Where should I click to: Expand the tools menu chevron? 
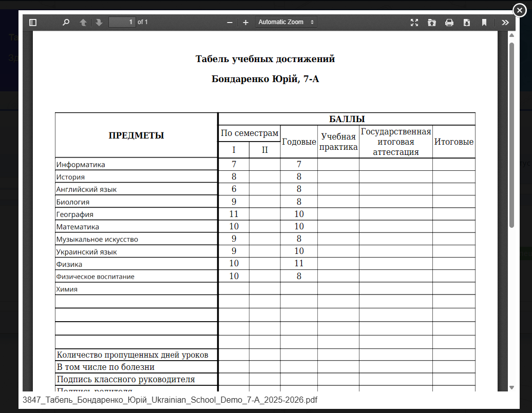[x=505, y=23]
